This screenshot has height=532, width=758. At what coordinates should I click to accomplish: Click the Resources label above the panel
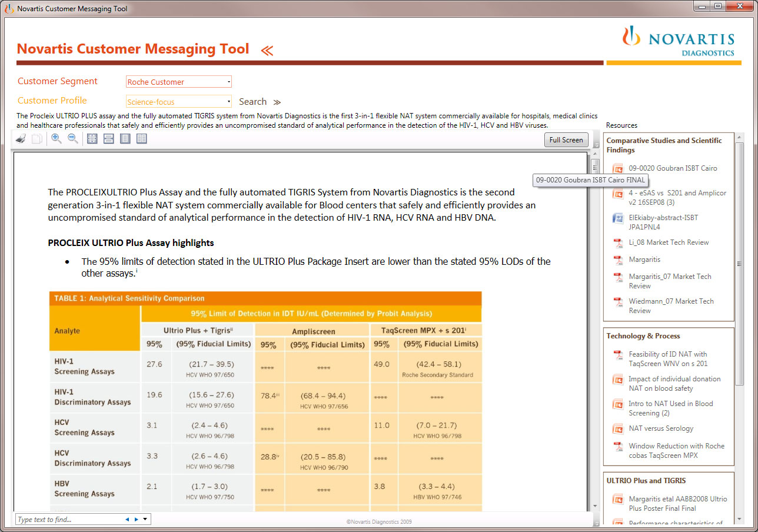click(x=621, y=125)
